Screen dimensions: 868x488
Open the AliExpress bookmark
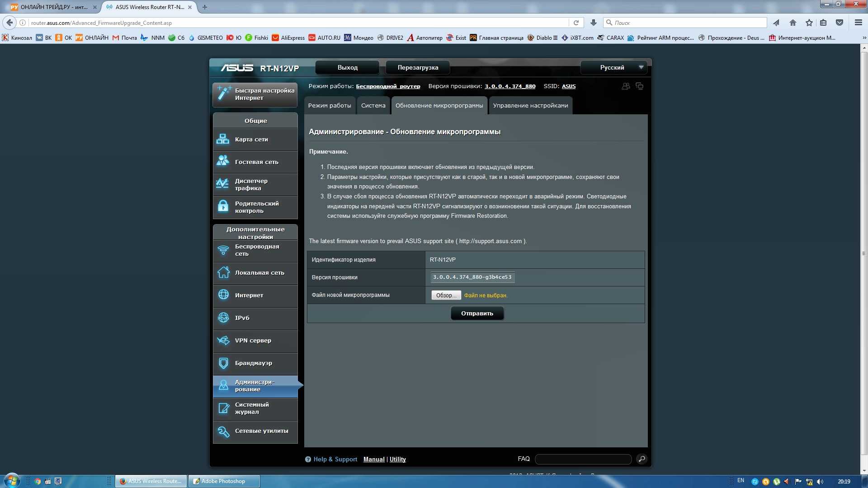[288, 38]
